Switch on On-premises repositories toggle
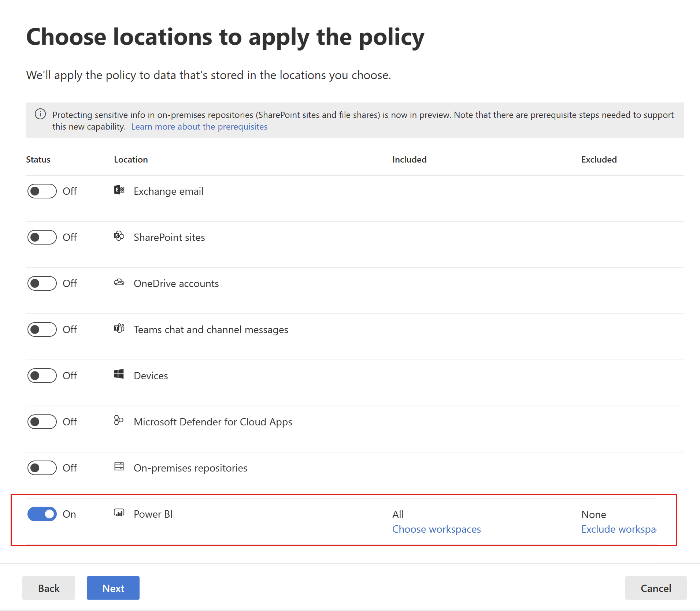The image size is (700, 611). [42, 468]
